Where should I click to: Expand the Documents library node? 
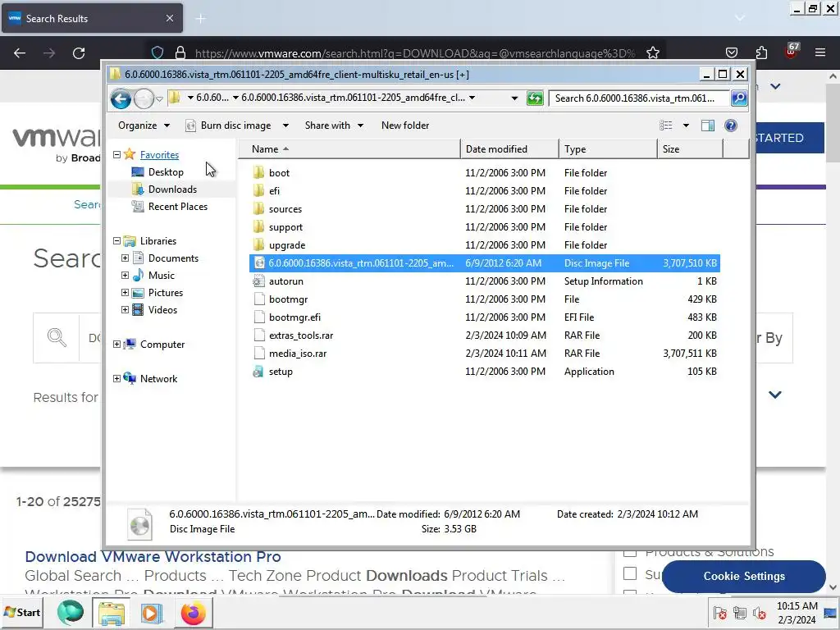click(x=125, y=258)
